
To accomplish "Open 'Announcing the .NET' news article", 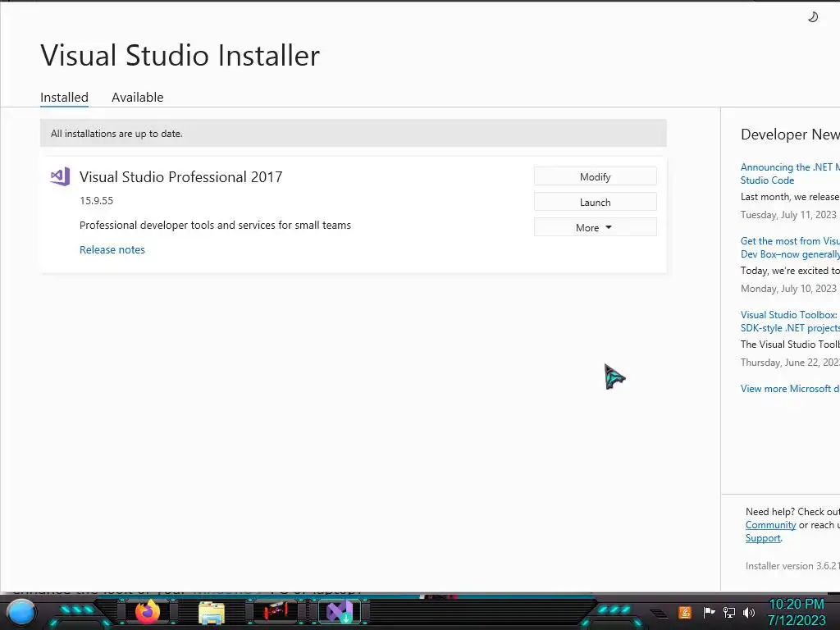I will 790,174.
